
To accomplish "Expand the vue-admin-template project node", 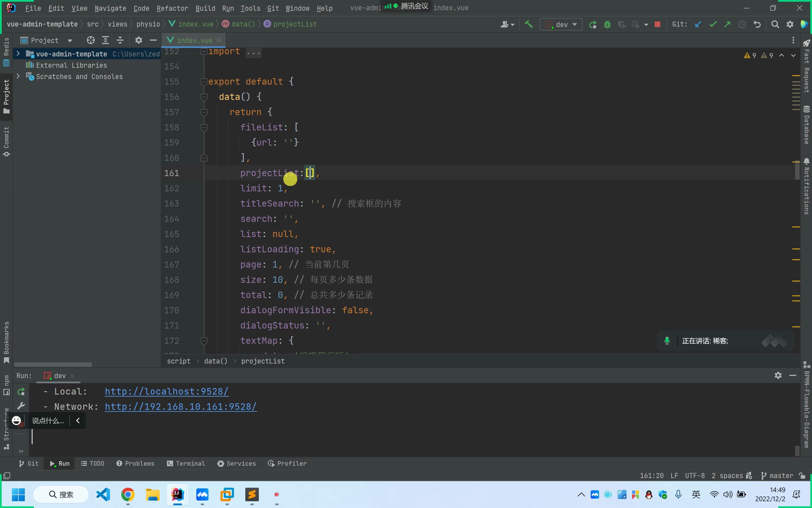I will (18, 54).
